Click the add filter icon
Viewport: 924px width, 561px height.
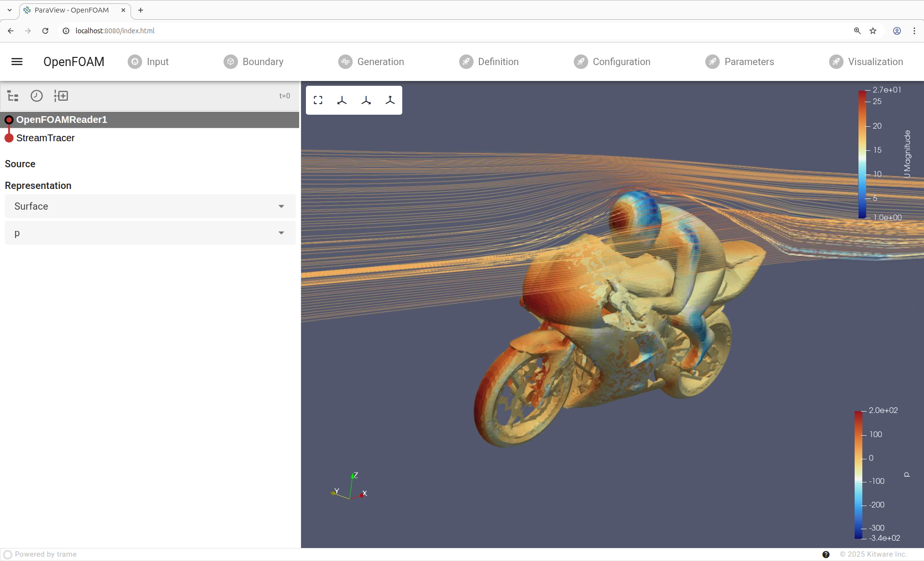point(61,96)
